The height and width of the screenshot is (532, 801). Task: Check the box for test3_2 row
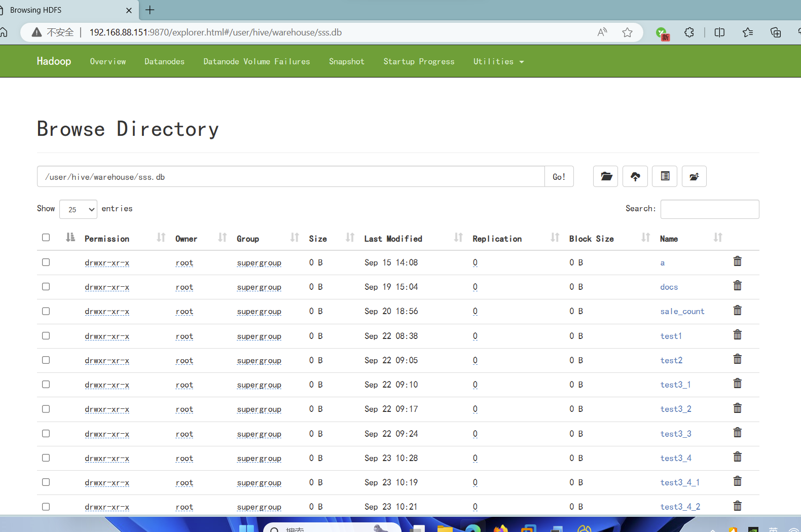(x=46, y=409)
